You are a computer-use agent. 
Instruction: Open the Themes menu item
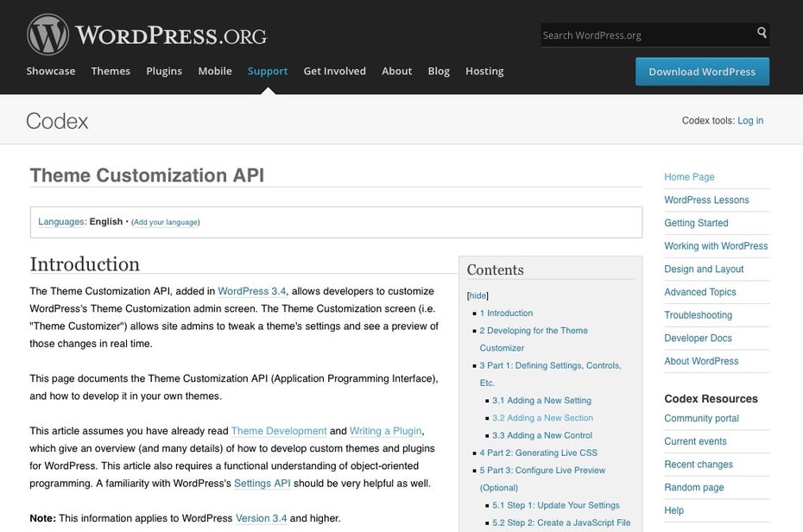coord(111,71)
